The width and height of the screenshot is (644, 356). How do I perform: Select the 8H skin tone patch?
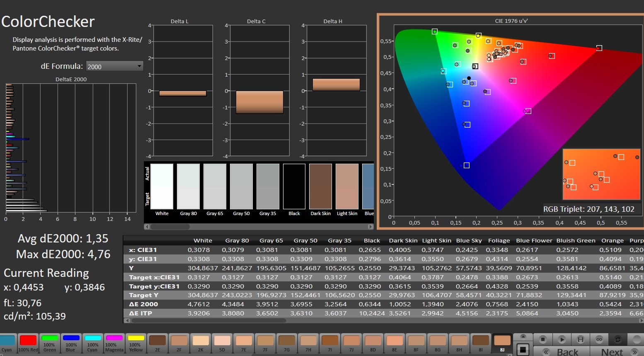pos(459,343)
